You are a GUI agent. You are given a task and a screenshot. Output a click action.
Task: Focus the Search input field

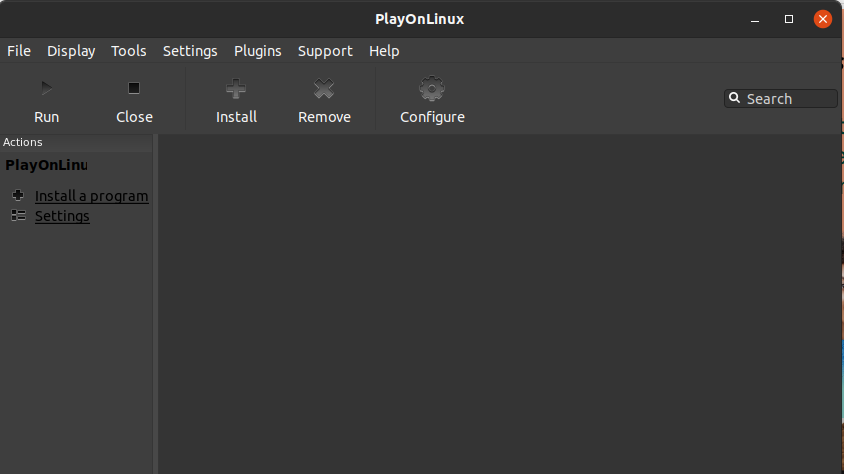[789, 98]
